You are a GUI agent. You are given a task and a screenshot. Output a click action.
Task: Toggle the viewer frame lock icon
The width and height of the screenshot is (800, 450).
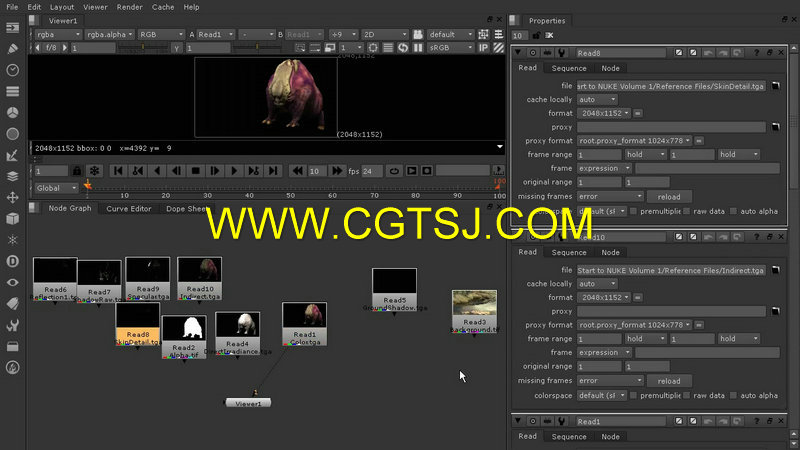tap(77, 171)
